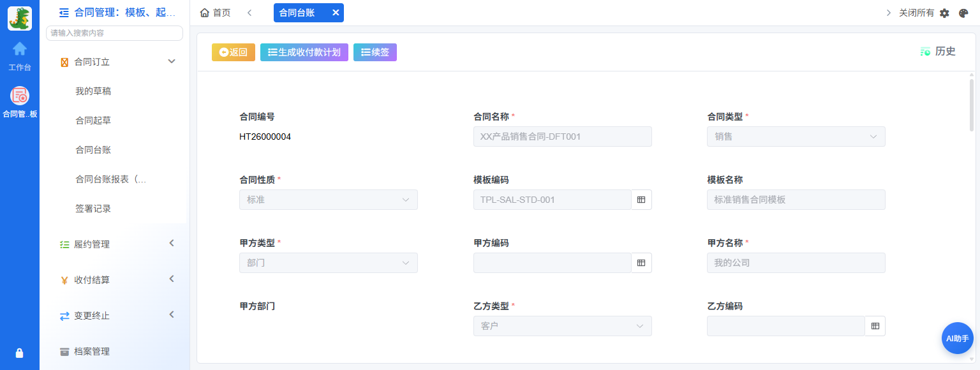Click 生成收付款计划 button
This screenshot has width=980, height=370.
point(304,52)
